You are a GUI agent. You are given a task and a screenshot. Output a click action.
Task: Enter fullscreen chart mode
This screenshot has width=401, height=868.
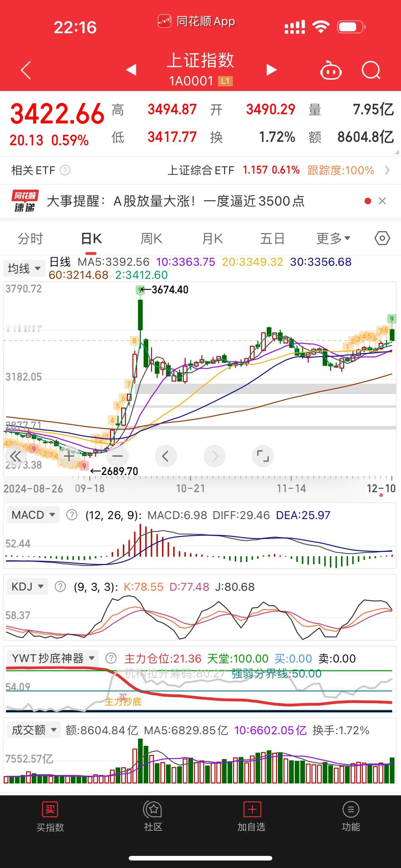click(263, 456)
